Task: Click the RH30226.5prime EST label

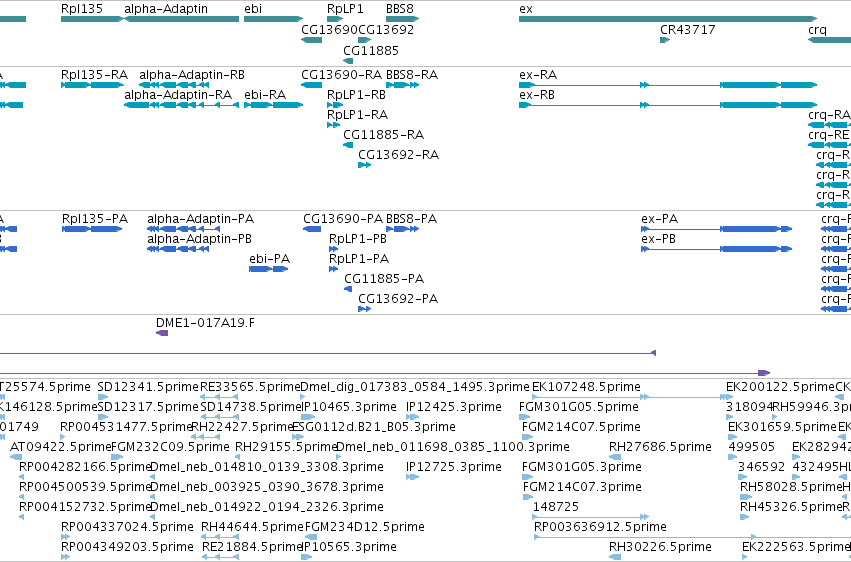Action: [x=660, y=547]
